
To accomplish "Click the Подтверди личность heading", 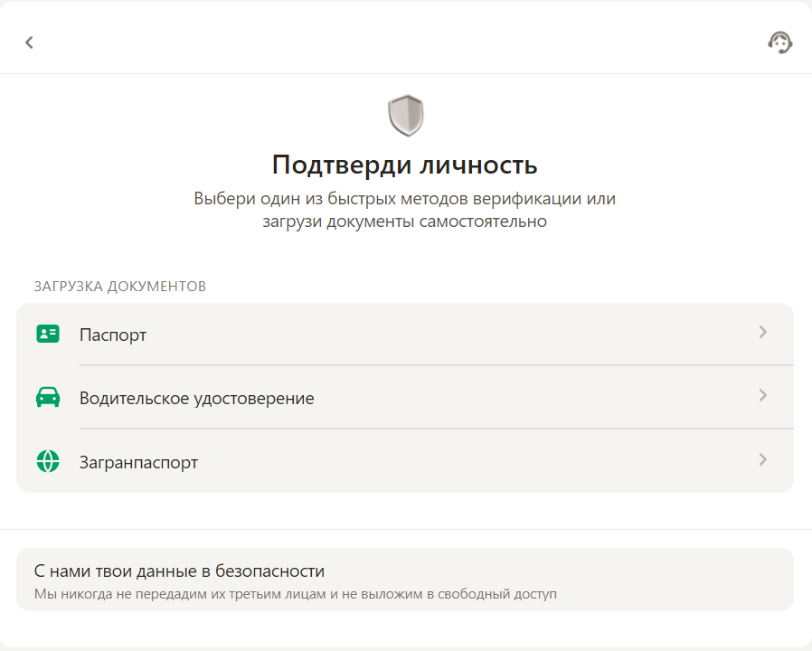I will tap(405, 165).
